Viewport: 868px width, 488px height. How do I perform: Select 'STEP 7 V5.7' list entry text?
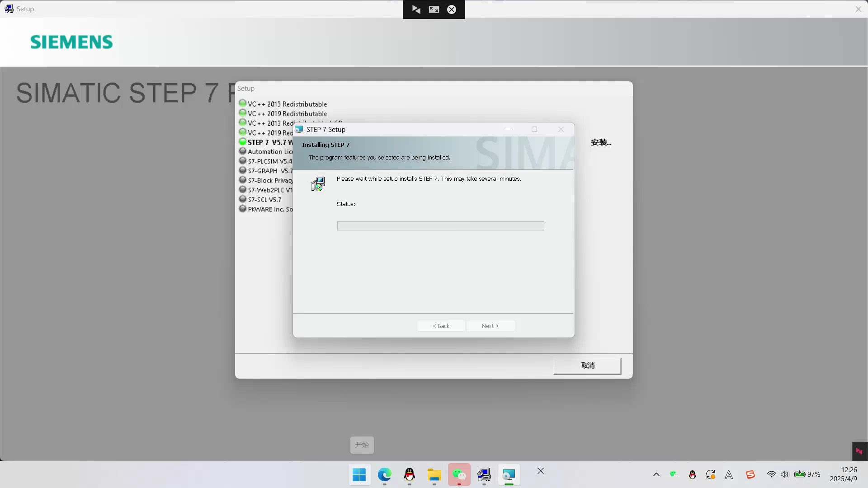pos(270,142)
